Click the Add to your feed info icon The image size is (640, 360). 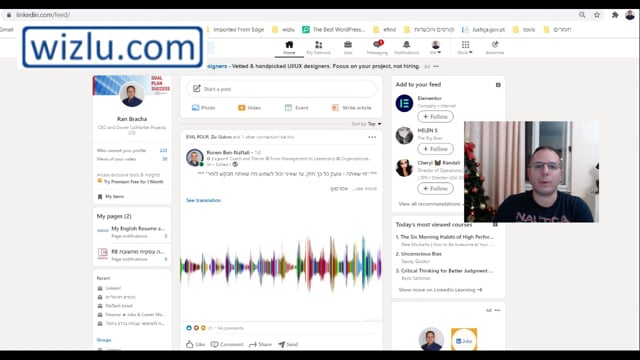coord(498,85)
